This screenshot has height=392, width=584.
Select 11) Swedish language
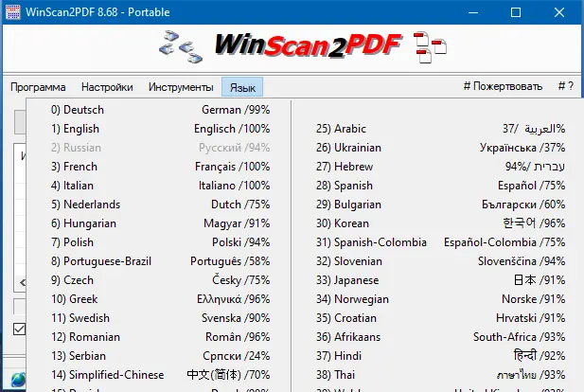(x=159, y=318)
